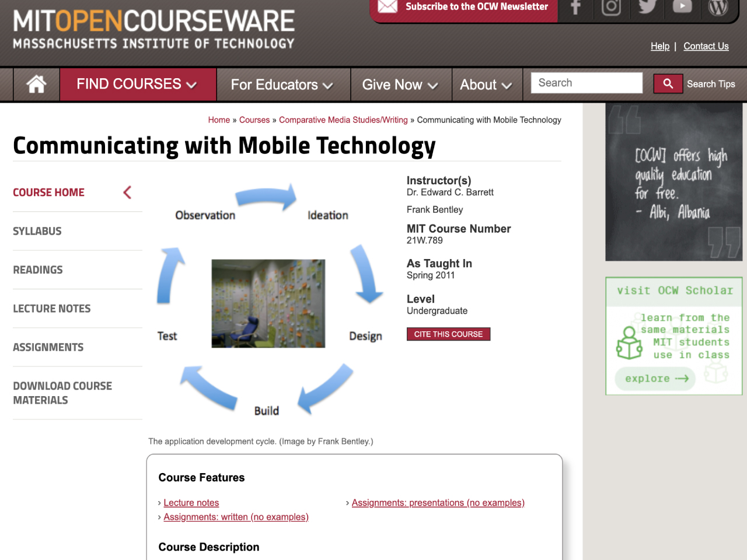Screen dimensions: 747x560
Task: Click instructor name Dr. Edward C. Barrett
Action: pyautogui.click(x=450, y=192)
